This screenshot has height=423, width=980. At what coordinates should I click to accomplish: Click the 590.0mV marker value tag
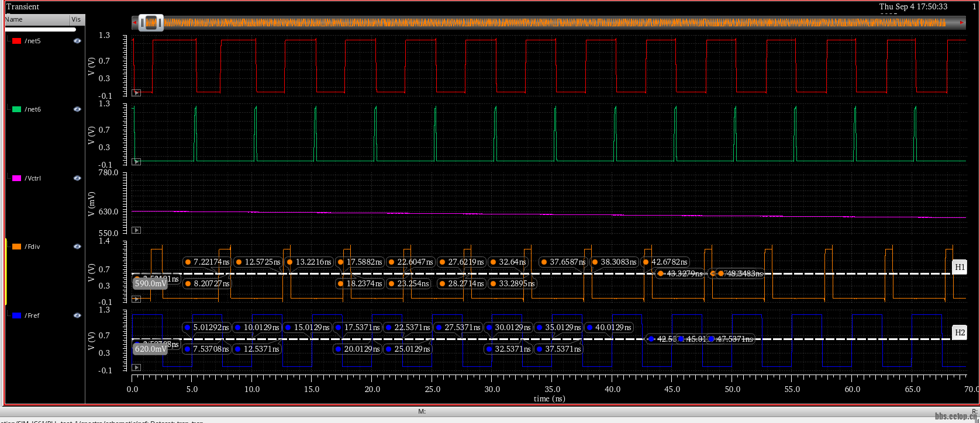coord(150,283)
